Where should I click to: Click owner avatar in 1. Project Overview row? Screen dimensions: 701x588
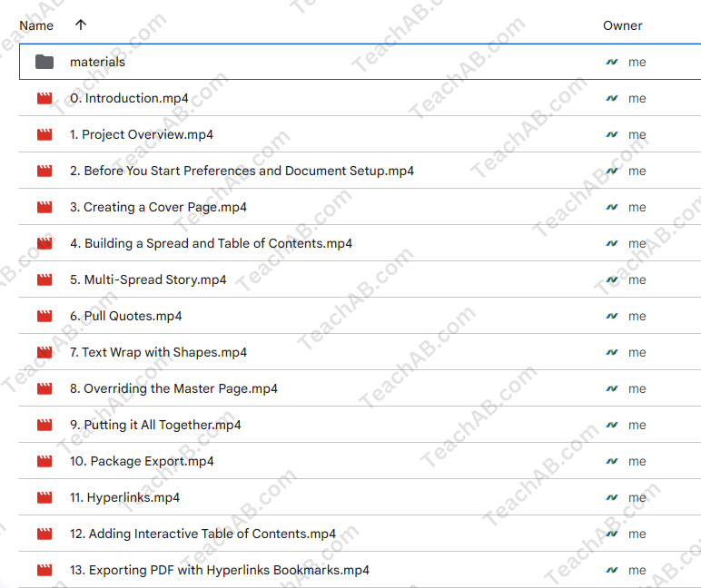612,134
